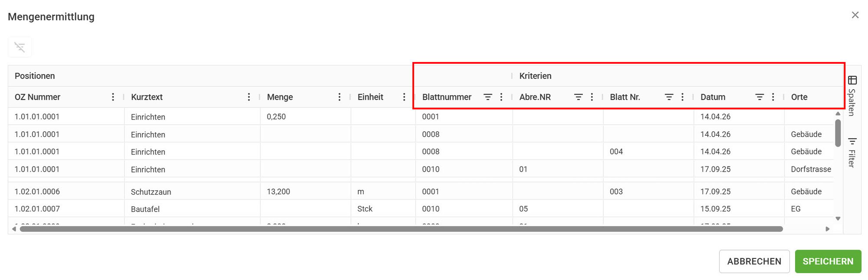Select the Menge cell 0,250
Viewport: 868px width, 280px height.
[x=306, y=117]
